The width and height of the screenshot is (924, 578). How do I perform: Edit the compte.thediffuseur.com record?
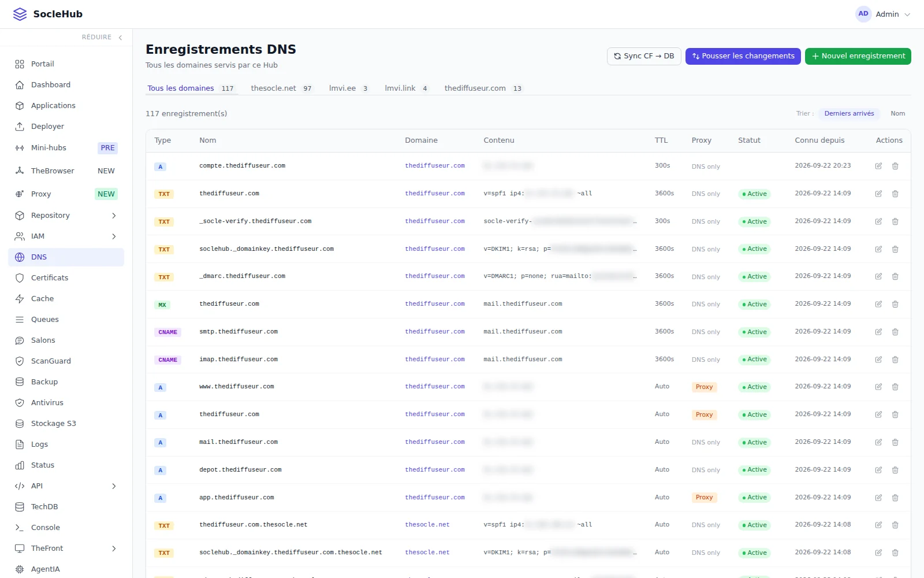(878, 166)
